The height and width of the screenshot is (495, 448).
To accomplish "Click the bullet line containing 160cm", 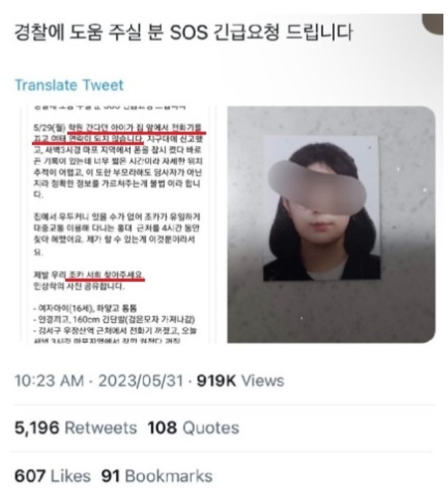I will pyautogui.click(x=114, y=319).
